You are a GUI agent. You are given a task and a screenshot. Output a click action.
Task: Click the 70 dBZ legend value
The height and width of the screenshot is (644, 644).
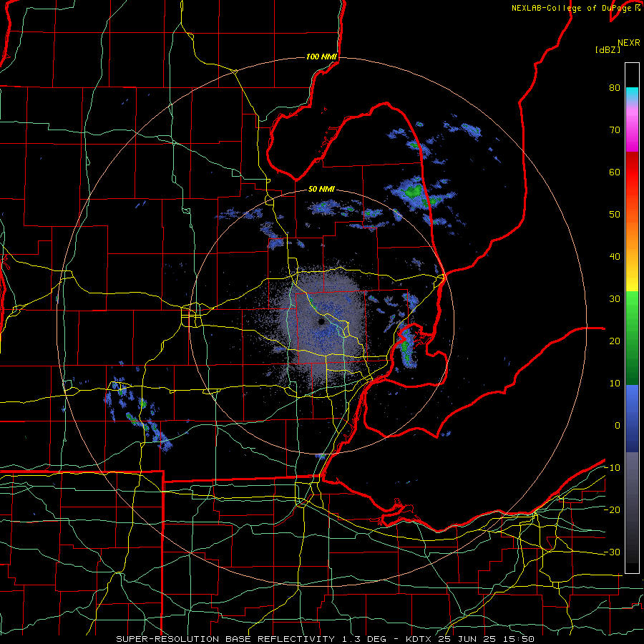[615, 130]
